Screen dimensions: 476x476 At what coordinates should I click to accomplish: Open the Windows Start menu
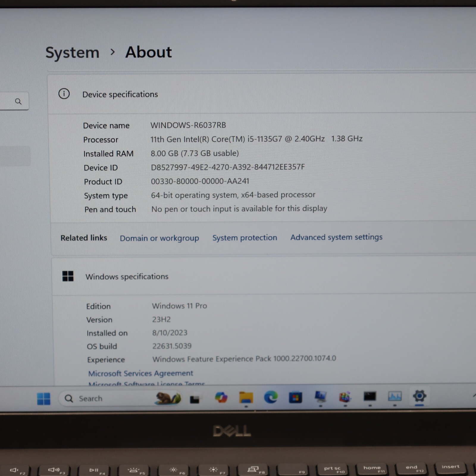pyautogui.click(x=44, y=399)
